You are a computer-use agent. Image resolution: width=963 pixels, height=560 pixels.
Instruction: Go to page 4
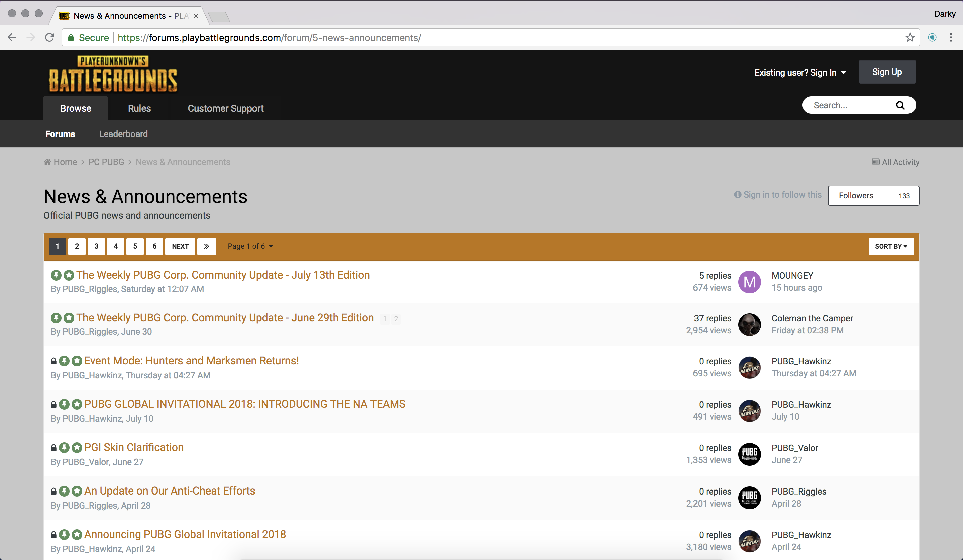116,246
